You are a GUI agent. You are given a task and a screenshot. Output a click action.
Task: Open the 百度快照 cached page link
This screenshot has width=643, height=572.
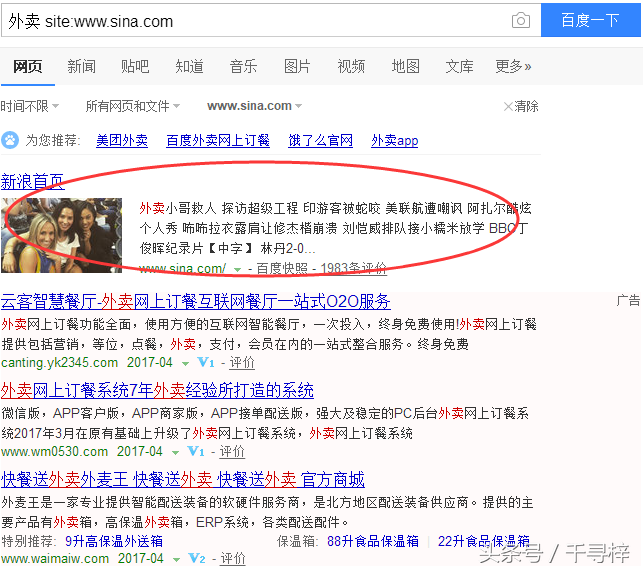point(282,269)
